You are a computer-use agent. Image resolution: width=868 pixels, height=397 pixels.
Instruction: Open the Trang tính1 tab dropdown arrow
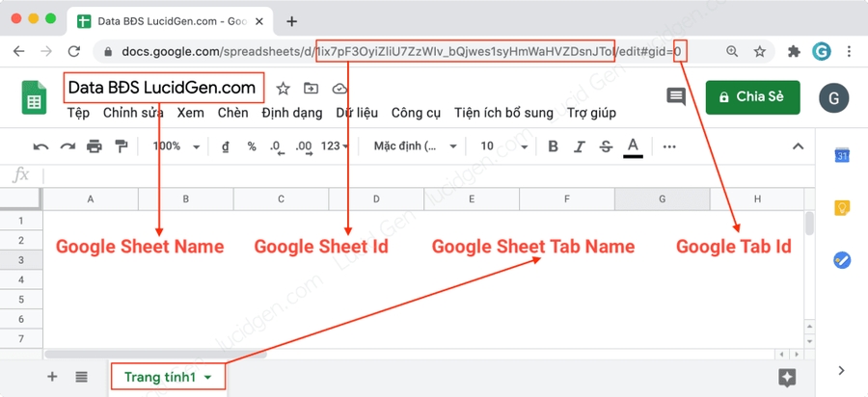pyautogui.click(x=208, y=378)
